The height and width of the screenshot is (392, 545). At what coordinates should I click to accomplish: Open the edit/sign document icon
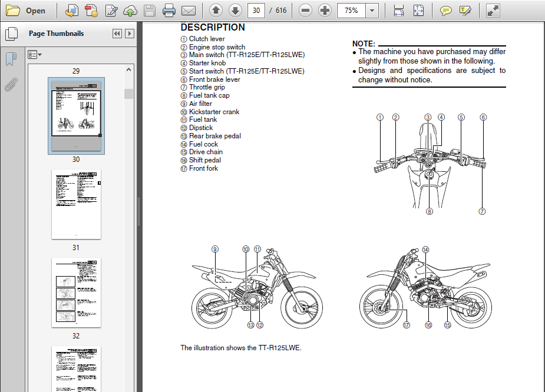point(111,11)
